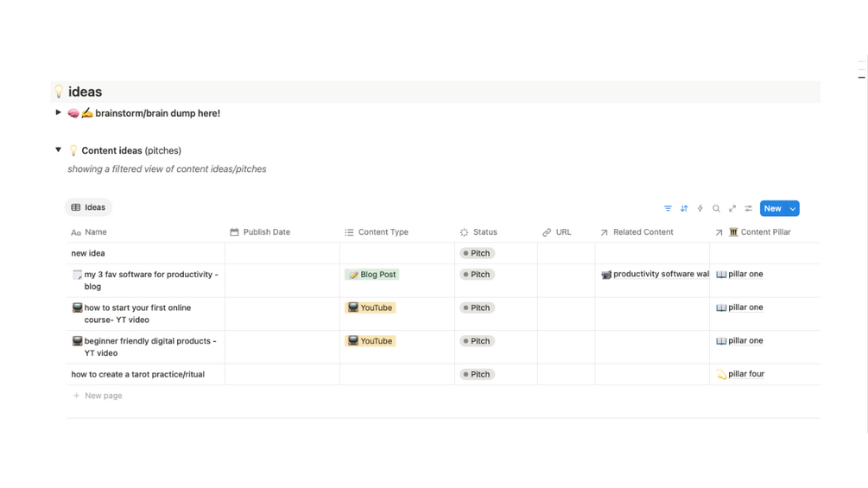Image resolution: width=868 pixels, height=488 pixels.
Task: Click the blue New button
Action: (x=772, y=208)
